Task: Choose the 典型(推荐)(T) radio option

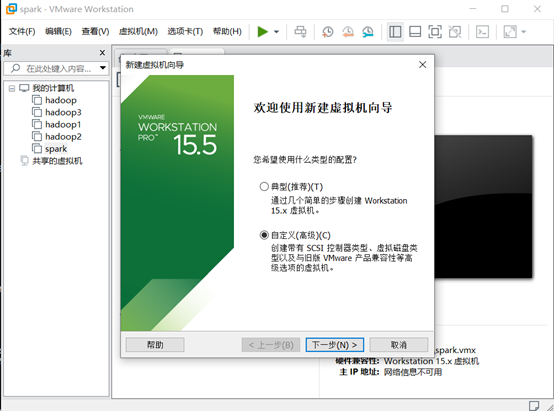Action: point(264,187)
